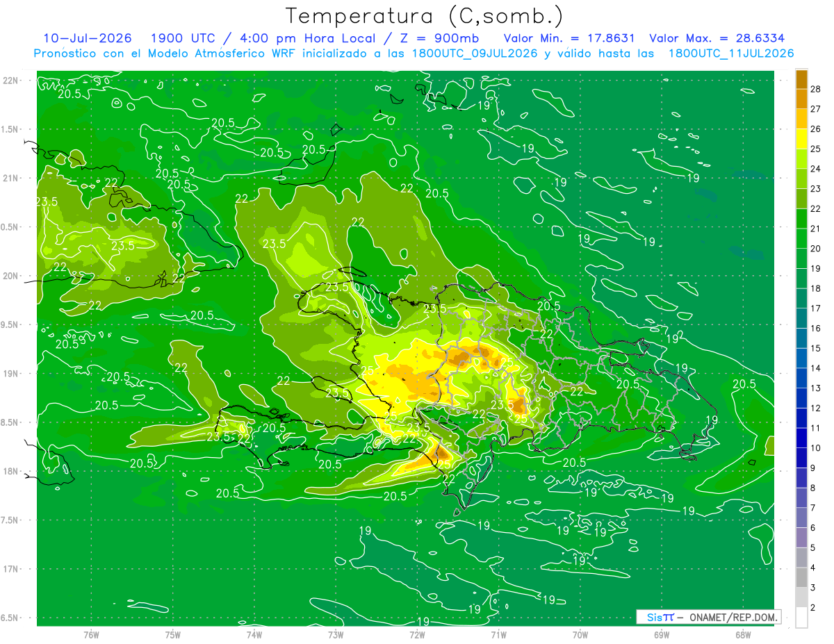Click the color scale label "28"
Screen dimensions: 834x644
[815, 89]
